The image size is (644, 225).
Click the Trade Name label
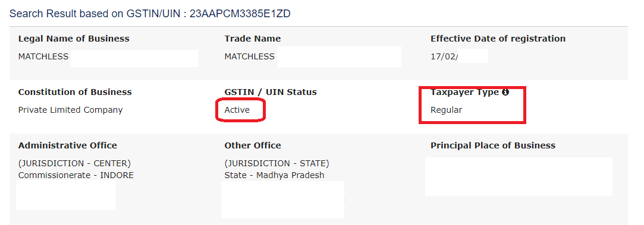click(x=253, y=39)
